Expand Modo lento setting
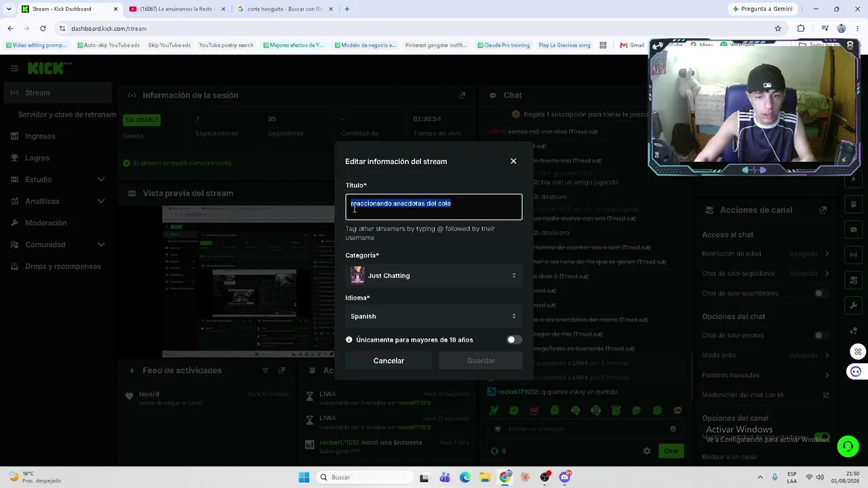868x488 pixels. pyautogui.click(x=766, y=355)
